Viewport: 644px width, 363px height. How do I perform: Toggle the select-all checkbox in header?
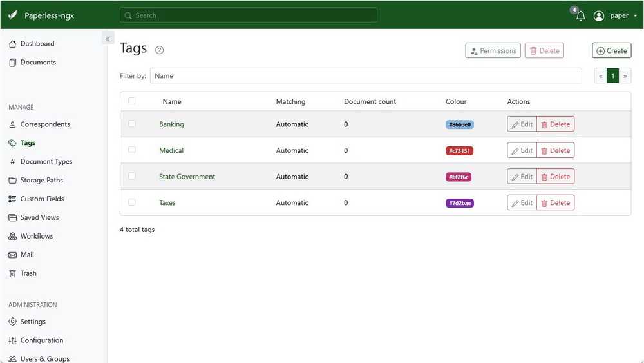131,101
